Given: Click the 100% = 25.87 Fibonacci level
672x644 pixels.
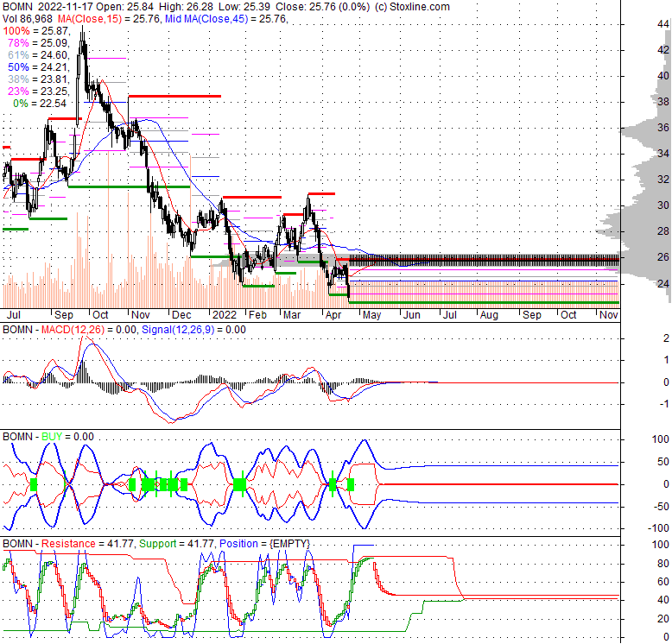Looking at the screenshot, I should [37, 31].
